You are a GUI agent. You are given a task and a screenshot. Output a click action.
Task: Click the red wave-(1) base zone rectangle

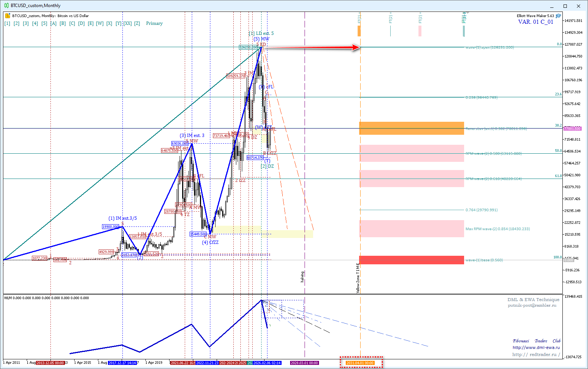[x=411, y=260]
